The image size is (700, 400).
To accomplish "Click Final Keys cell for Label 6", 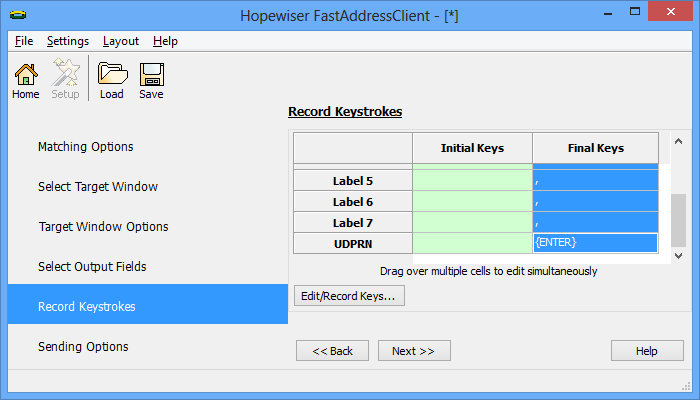I will tap(596, 202).
